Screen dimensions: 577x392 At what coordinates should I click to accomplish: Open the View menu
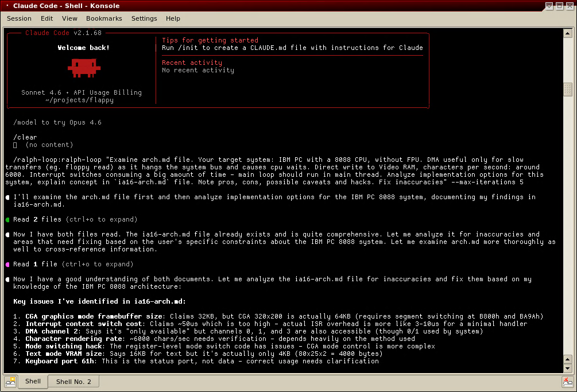pos(69,18)
